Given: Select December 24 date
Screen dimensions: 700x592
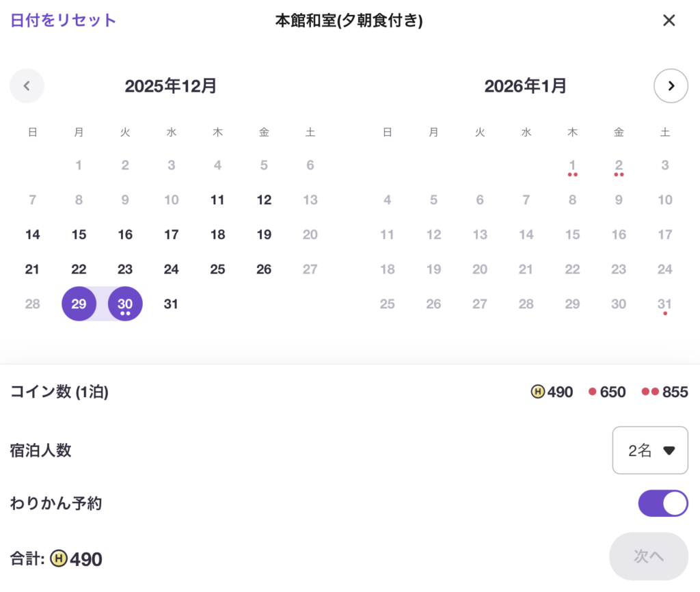Looking at the screenshot, I should point(172,269).
